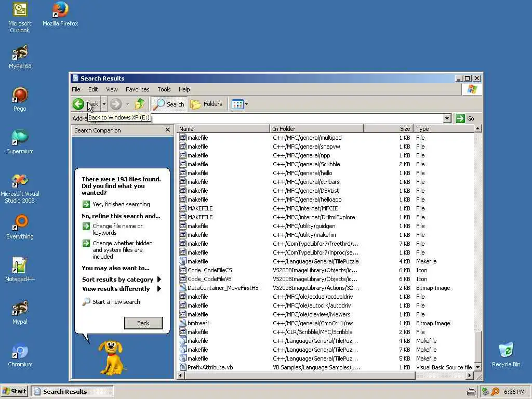Toggle the Search magnifier toolbar button
This screenshot has width=532, height=399.
point(169,104)
